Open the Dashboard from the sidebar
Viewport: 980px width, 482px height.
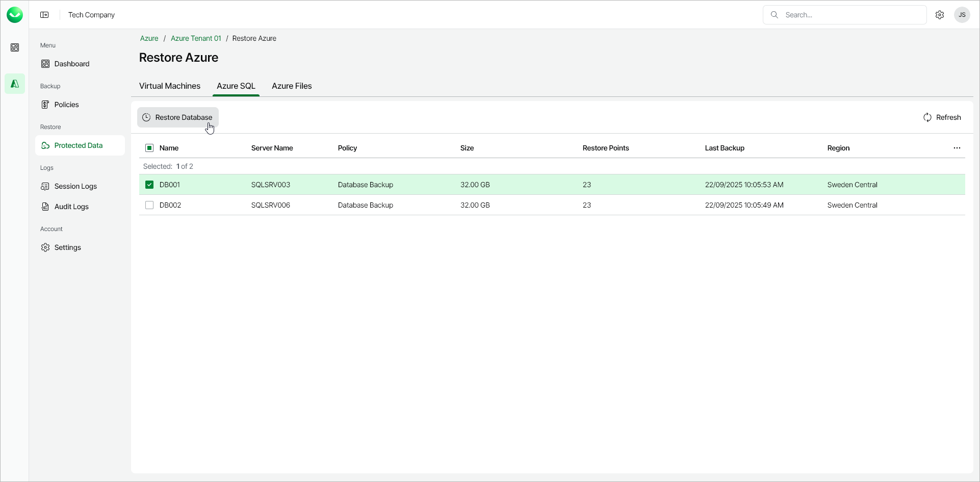click(x=45, y=63)
